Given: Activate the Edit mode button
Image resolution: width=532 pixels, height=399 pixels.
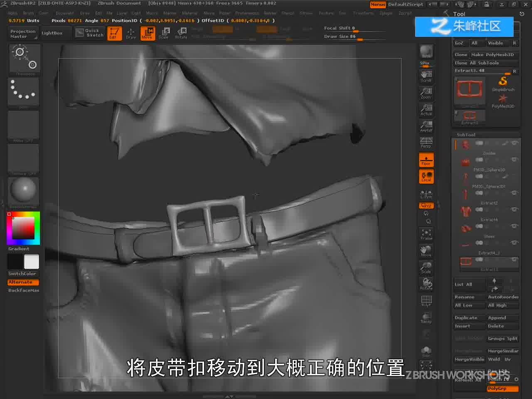Looking at the screenshot, I should (114, 33).
